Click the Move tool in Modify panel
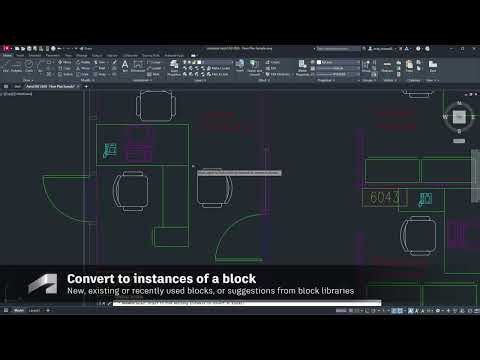 click(x=65, y=62)
